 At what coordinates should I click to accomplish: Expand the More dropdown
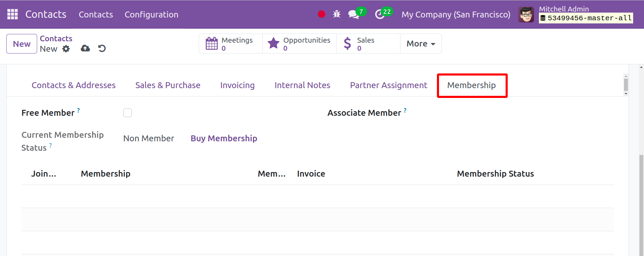coord(420,44)
